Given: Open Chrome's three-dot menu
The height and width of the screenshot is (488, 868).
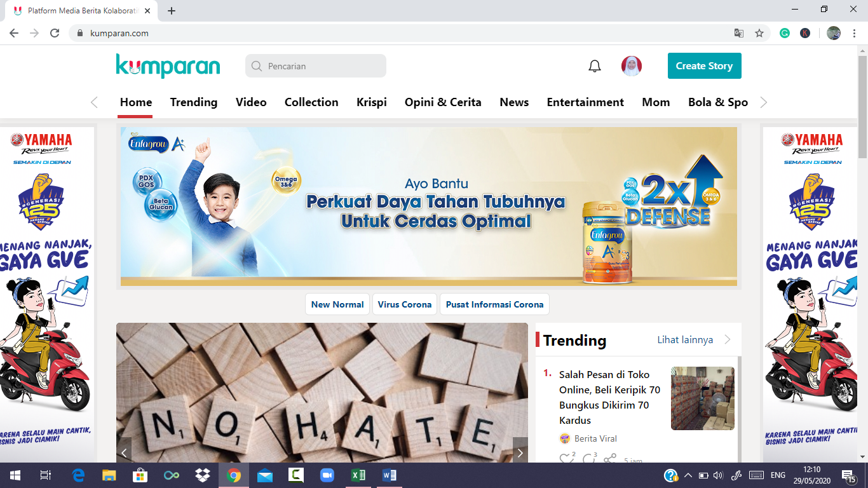Looking at the screenshot, I should coord(855,33).
